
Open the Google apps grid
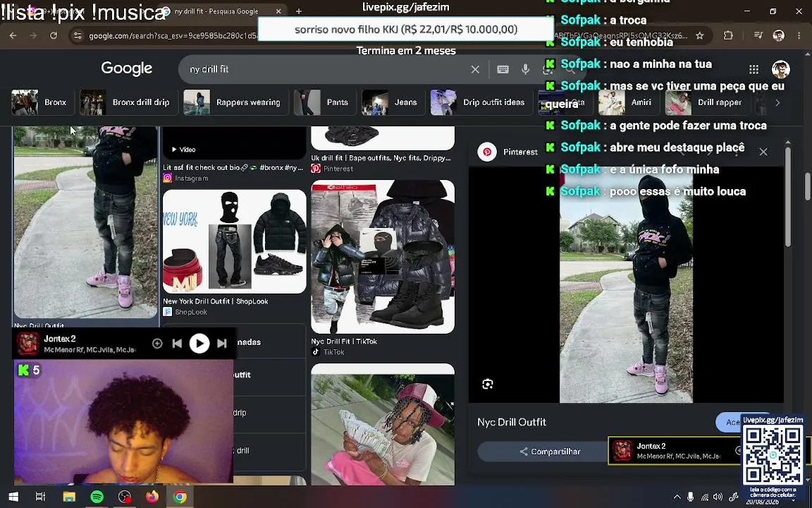click(x=754, y=69)
